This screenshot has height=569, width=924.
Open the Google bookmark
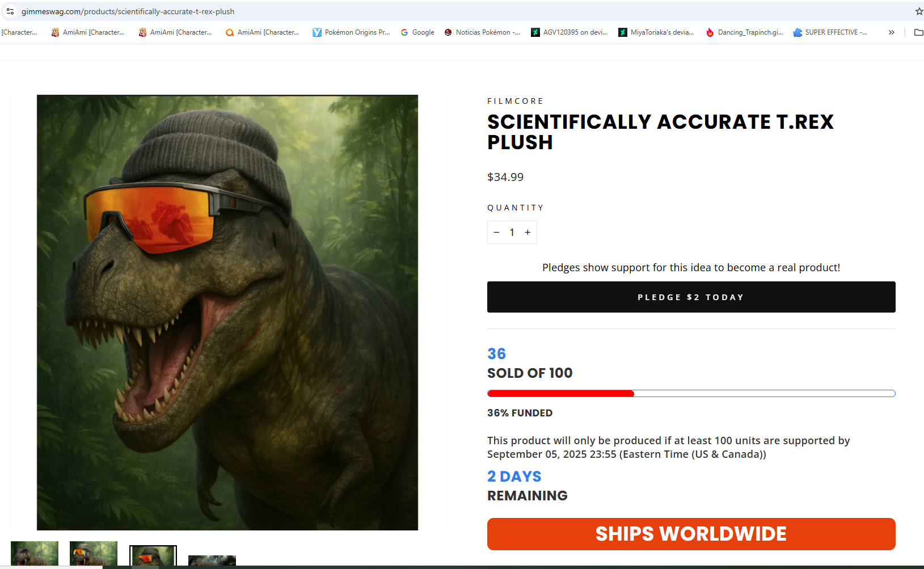click(417, 32)
